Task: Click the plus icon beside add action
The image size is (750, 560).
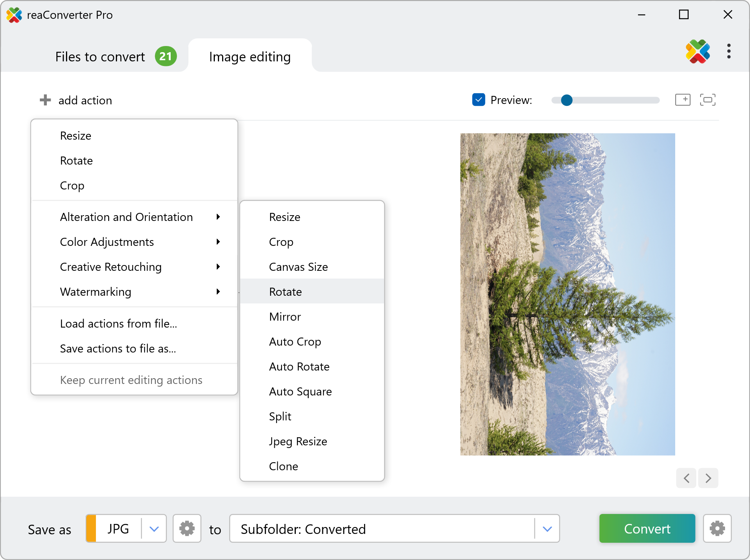Action: (45, 100)
